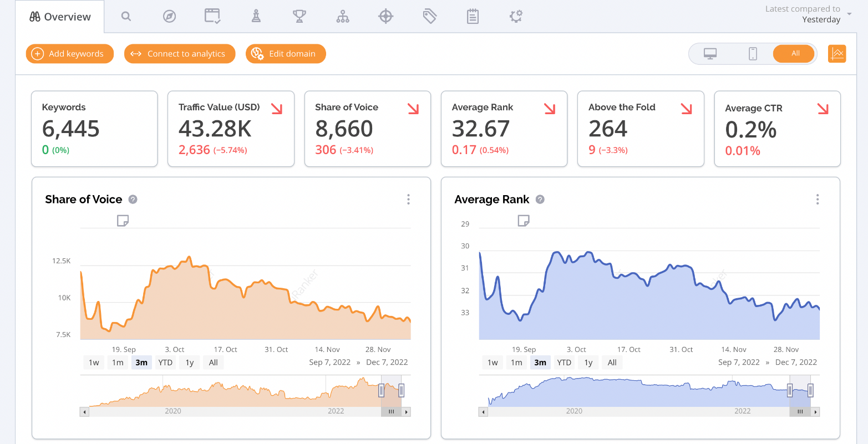The image size is (868, 444).
Task: Open the gear settings tab
Action: [x=516, y=17]
